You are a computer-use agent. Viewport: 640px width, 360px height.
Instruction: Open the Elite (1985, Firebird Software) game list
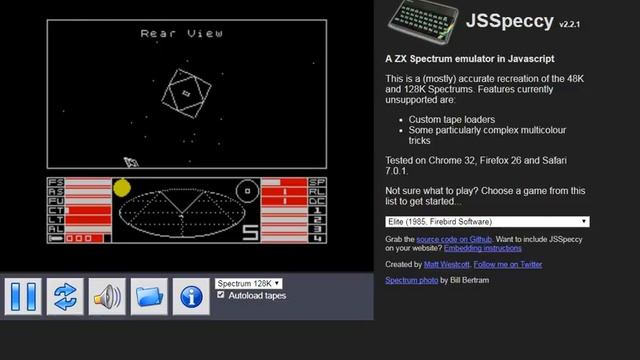(487, 222)
